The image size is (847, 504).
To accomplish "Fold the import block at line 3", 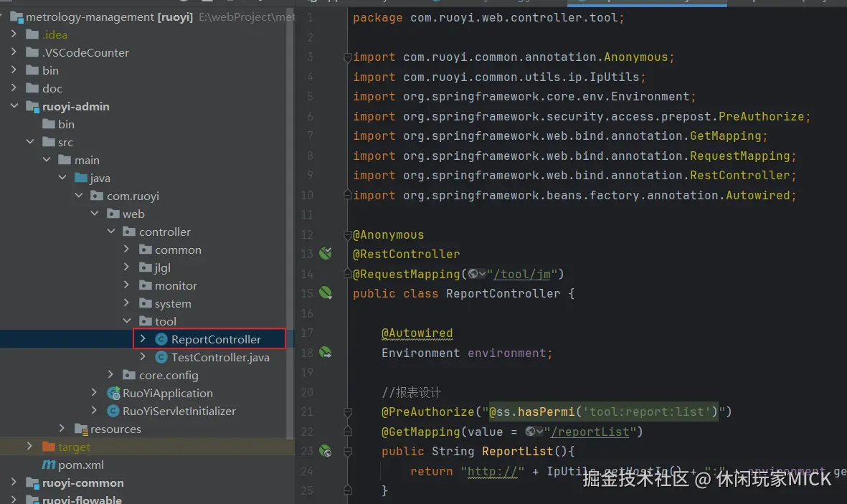I will [347, 57].
